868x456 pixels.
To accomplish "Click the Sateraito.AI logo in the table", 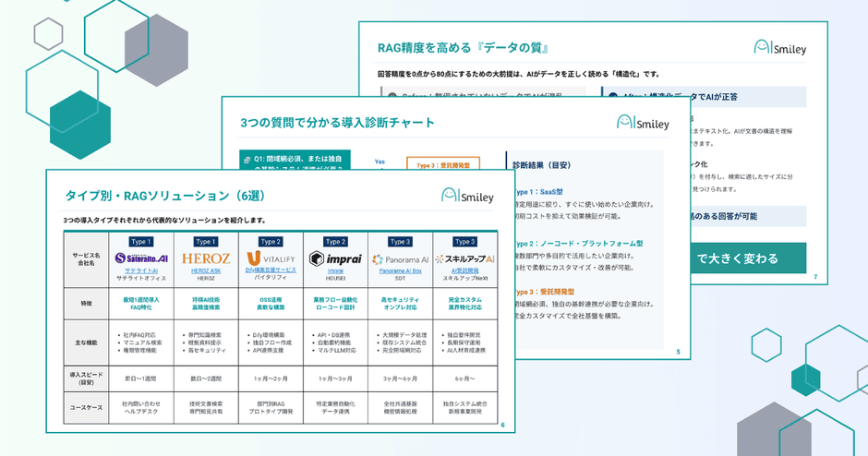I will click(141, 258).
